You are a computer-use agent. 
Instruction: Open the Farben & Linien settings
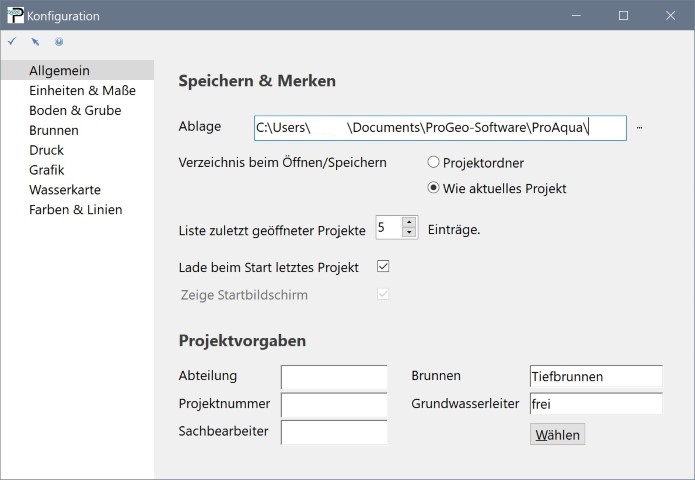(76, 209)
